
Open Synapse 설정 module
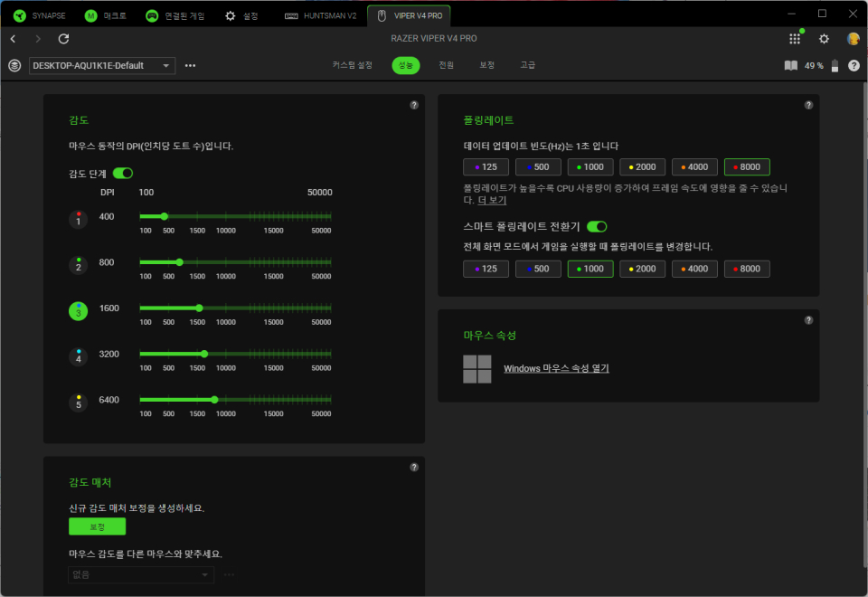point(249,14)
